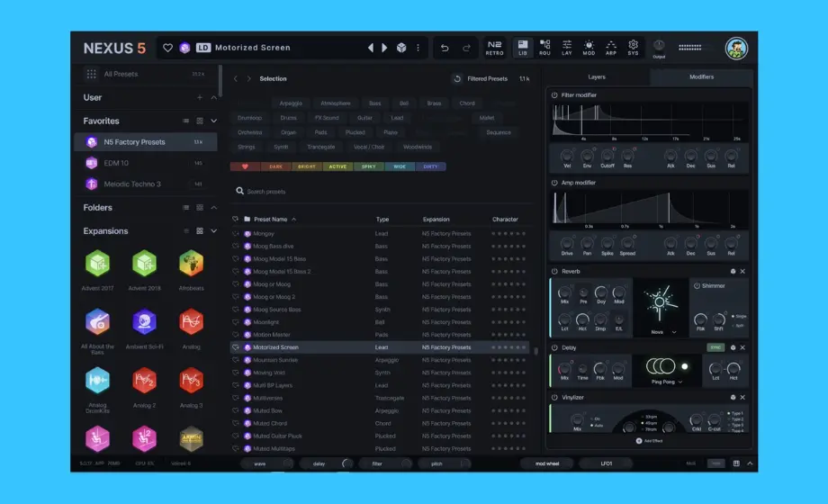Screen dimensions: 828x504
Task: Toggle the Delay SYNC button
Action: [715, 347]
